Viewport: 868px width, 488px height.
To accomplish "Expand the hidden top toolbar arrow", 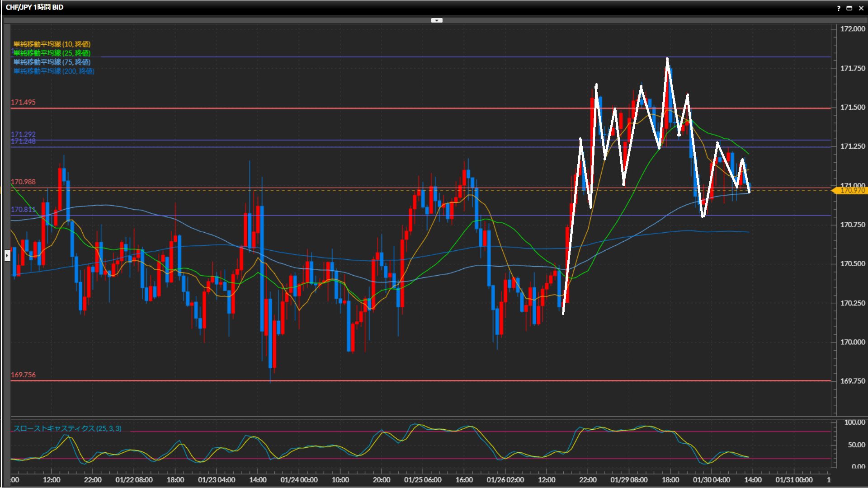I will [437, 20].
